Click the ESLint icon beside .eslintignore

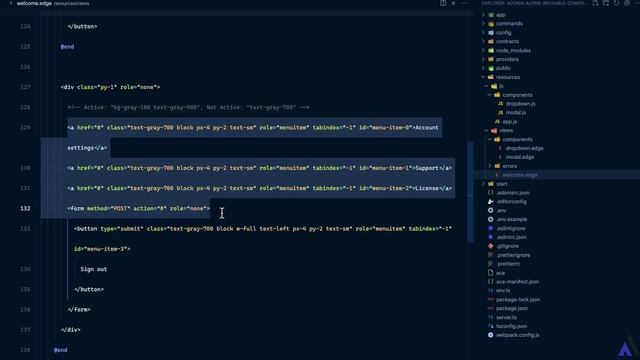(x=491, y=228)
